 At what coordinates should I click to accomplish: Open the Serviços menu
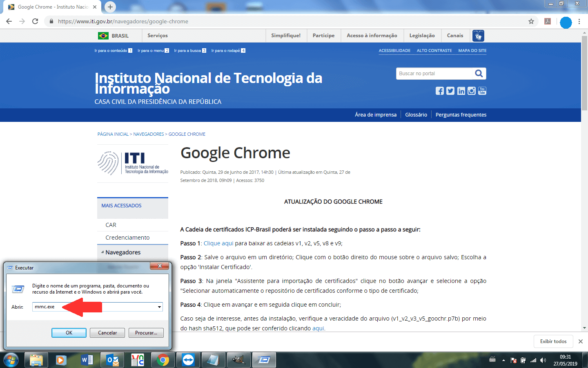[x=158, y=36]
